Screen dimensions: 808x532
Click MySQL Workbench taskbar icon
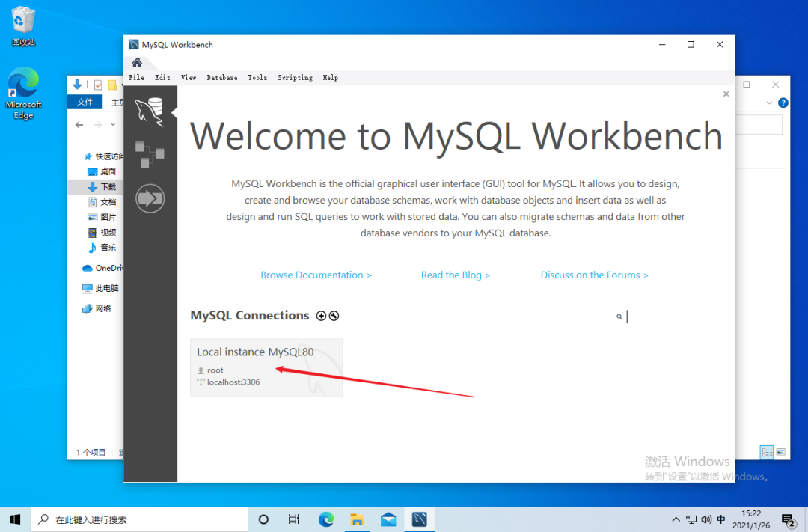tap(420, 519)
